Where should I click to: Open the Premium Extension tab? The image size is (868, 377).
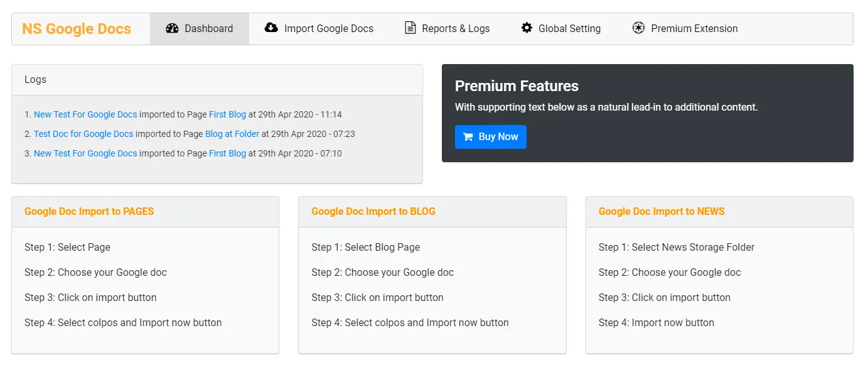point(685,29)
